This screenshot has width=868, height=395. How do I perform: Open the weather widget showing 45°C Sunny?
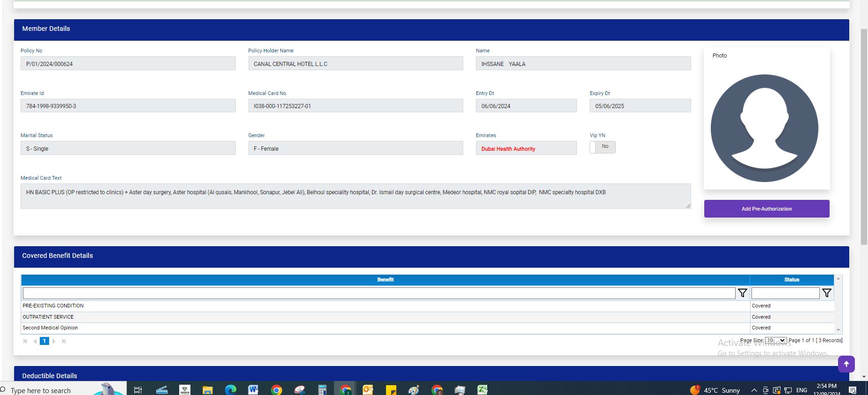click(x=715, y=390)
